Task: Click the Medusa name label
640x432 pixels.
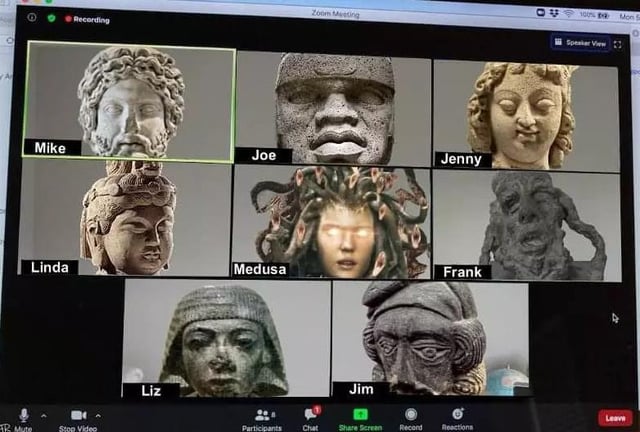Action: 260,270
